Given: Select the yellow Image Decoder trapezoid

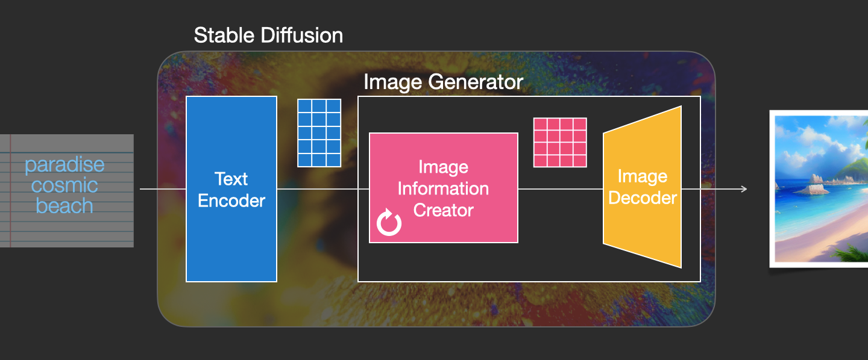Looking at the screenshot, I should [642, 187].
